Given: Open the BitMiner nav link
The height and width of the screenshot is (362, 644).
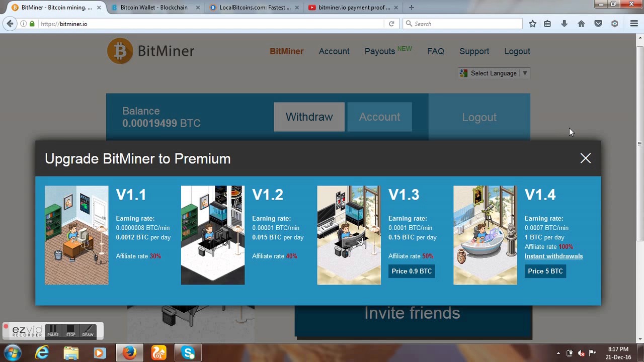Looking at the screenshot, I should point(287,51).
